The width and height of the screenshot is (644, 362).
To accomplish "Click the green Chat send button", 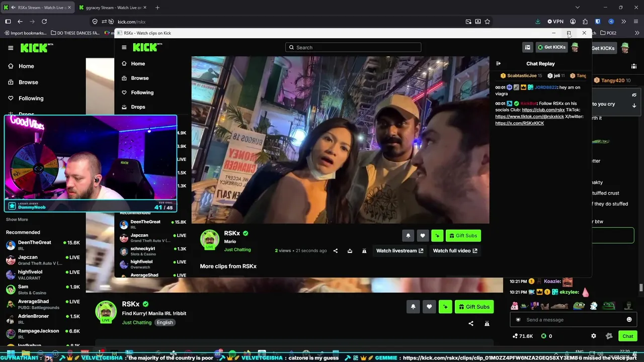I will point(628,336).
